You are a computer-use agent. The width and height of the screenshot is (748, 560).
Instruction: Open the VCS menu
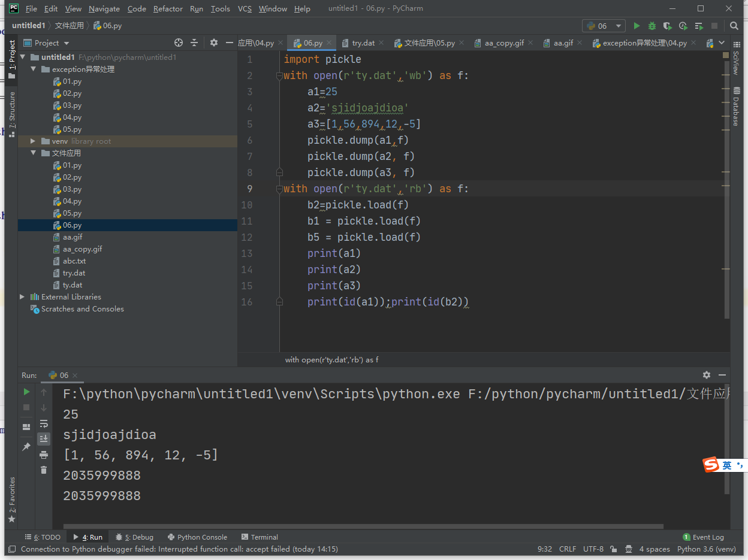coord(245,9)
